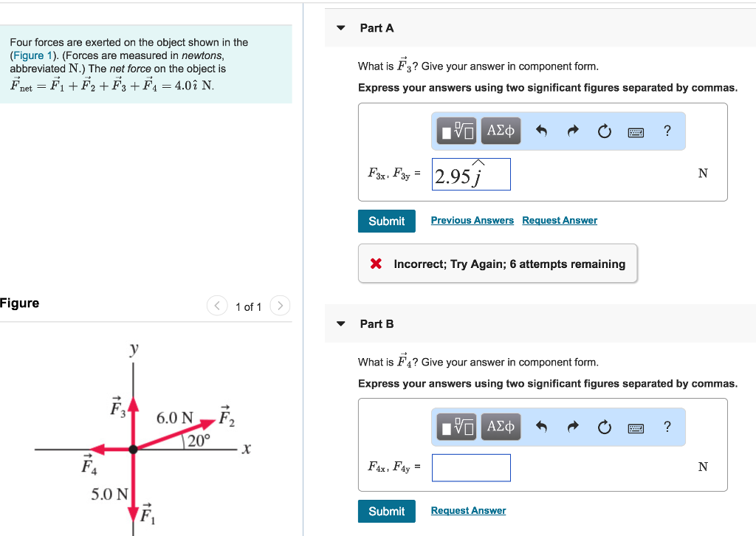Click previous figure navigation arrow
This screenshot has width=756, height=536.
pyautogui.click(x=217, y=306)
